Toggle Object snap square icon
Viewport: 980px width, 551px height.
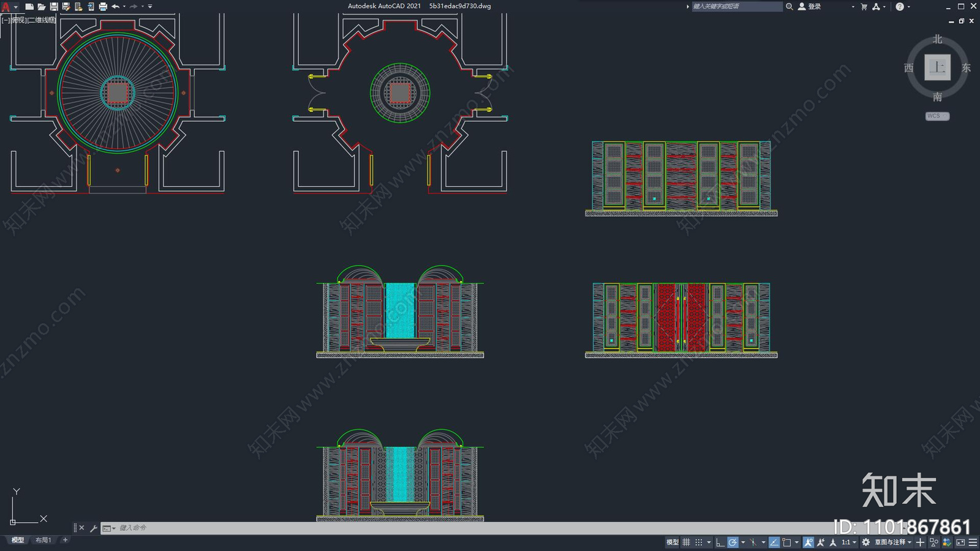[786, 542]
